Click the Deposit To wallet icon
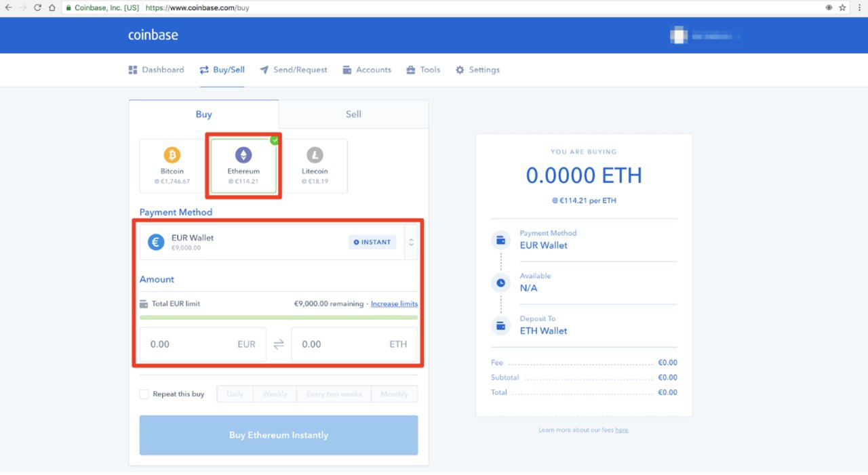Viewport: 868px width, 475px height. 500,325
